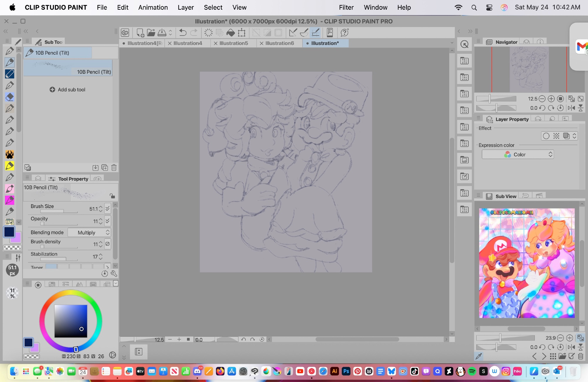Viewport: 588px width, 382px height.
Task: Open CLIP STUDIO launcher icon in command bar
Action: [125, 33]
